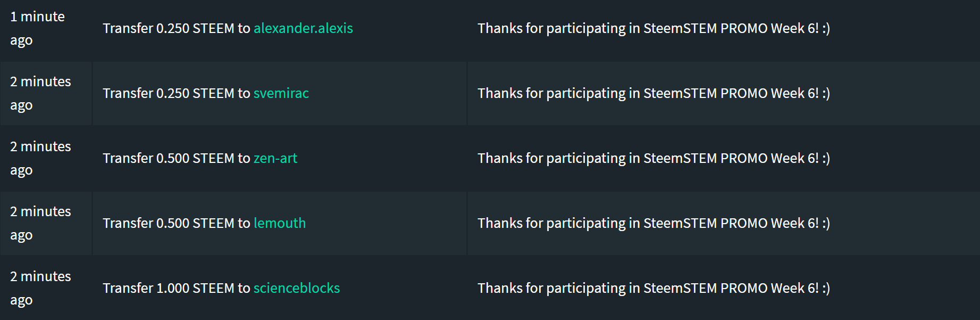Click the timestamp beside the svemirac transfer
Viewport: 980px width, 320px height.
(x=40, y=93)
